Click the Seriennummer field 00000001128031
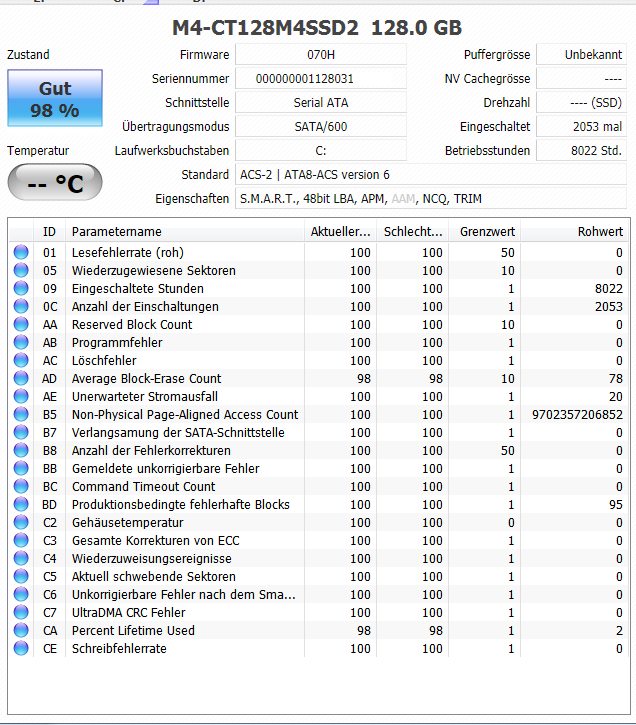This screenshot has width=636, height=725. pyautogui.click(x=321, y=79)
